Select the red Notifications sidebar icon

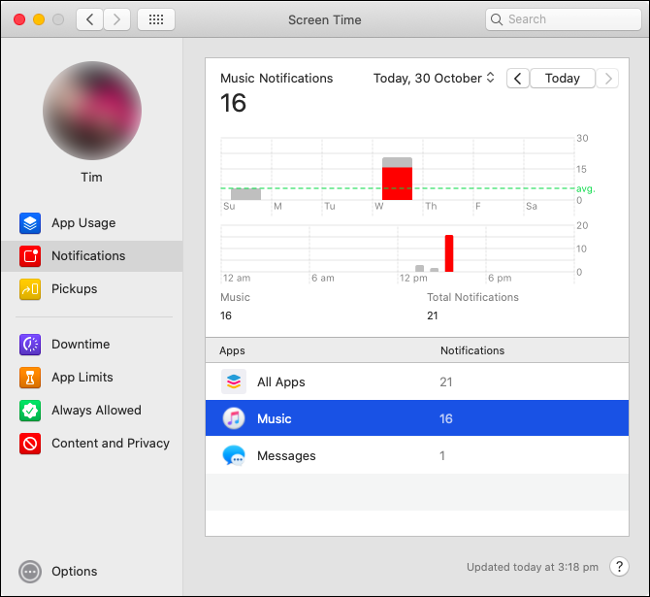30,256
